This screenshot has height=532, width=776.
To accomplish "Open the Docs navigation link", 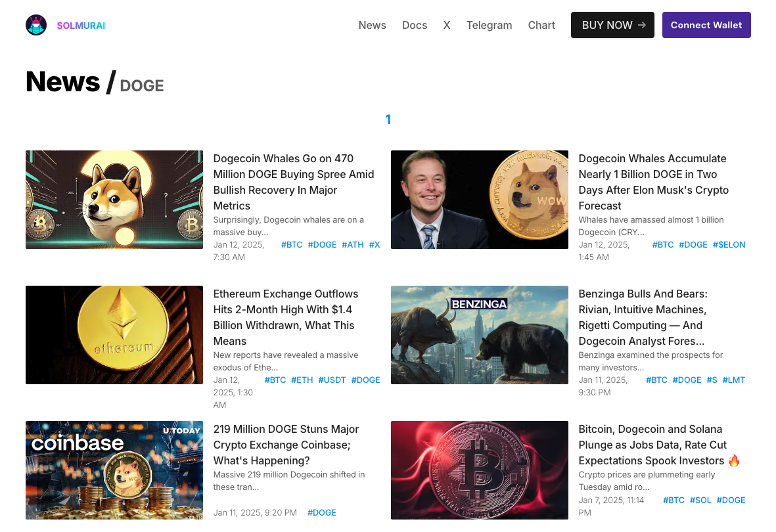I will [415, 25].
